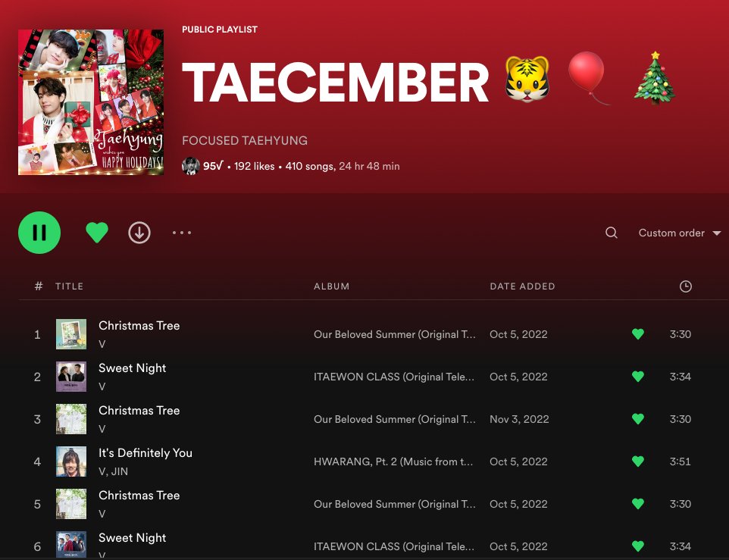Screen dimensions: 729x560
Task: Open It's Definitely You album art
Action: (71, 461)
